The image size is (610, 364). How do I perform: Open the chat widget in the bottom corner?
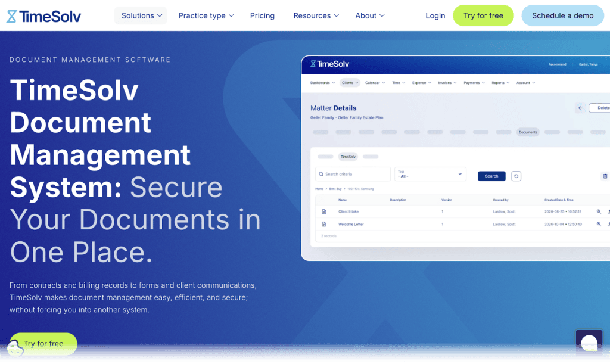click(589, 343)
